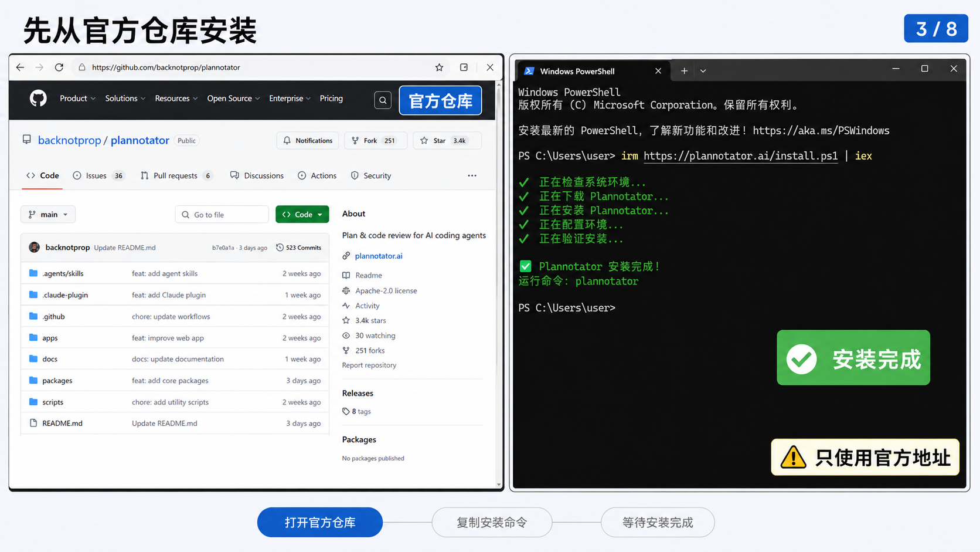Click the folder icon for .claude-plugin

[33, 294]
